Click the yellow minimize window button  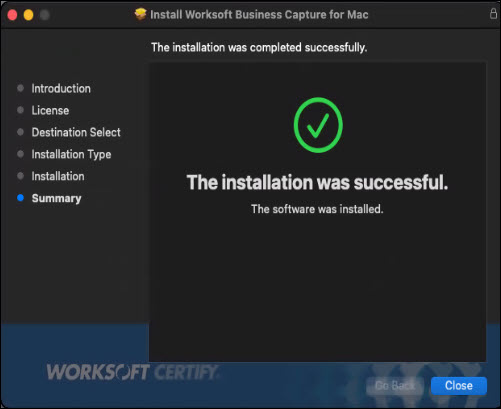click(x=28, y=15)
